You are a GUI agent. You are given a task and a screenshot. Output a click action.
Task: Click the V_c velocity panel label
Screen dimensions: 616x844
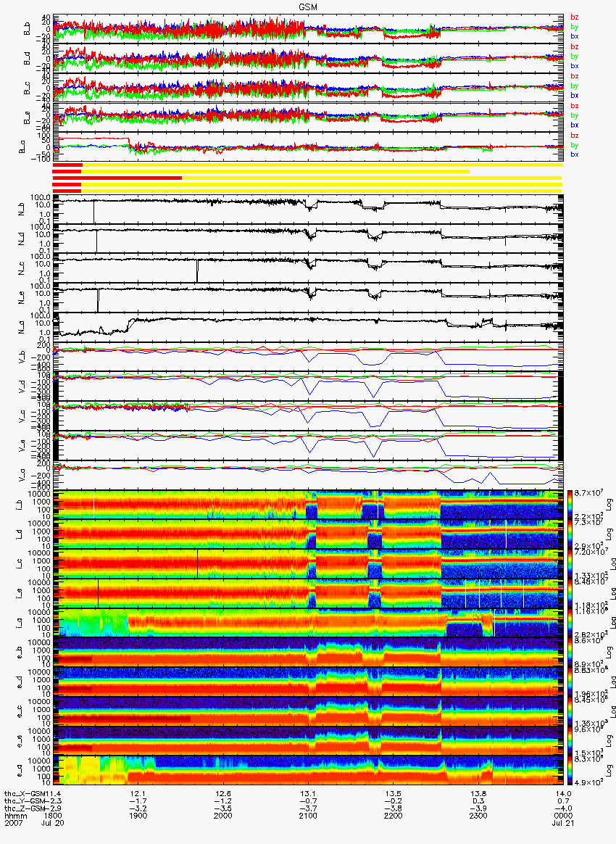click(22, 417)
